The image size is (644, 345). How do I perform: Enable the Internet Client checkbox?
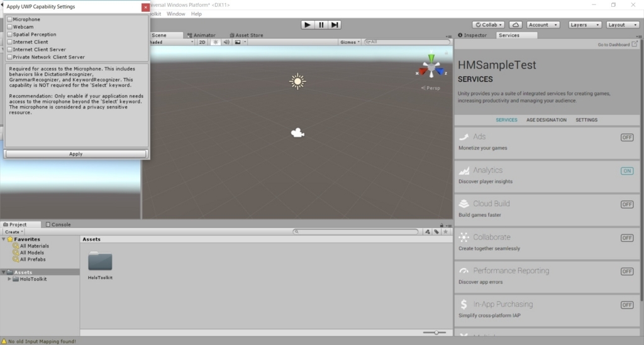click(x=10, y=42)
